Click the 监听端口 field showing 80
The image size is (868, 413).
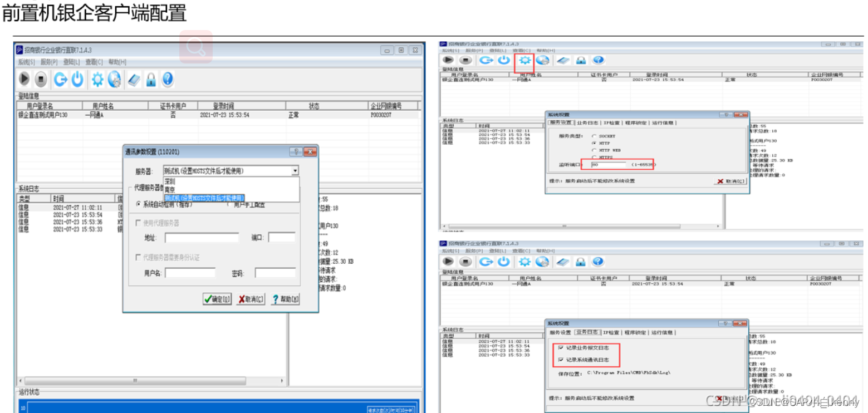(609, 165)
